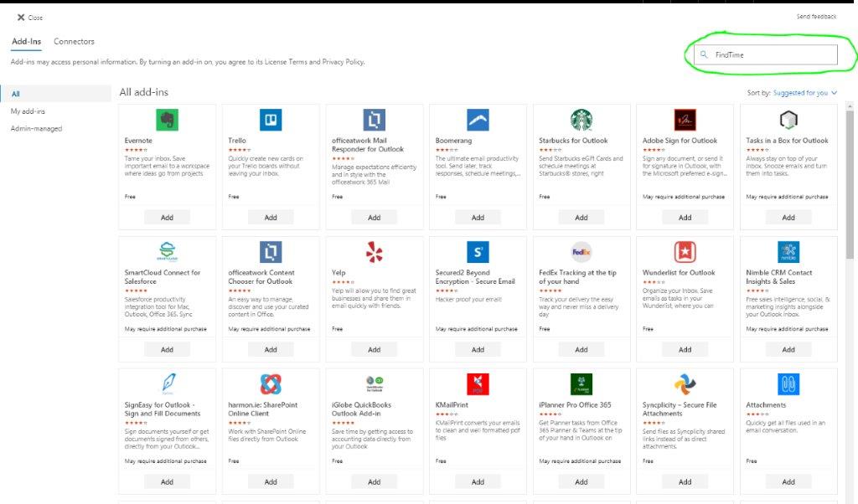Add the Attachments add-in
The image size is (858, 504).
(788, 482)
